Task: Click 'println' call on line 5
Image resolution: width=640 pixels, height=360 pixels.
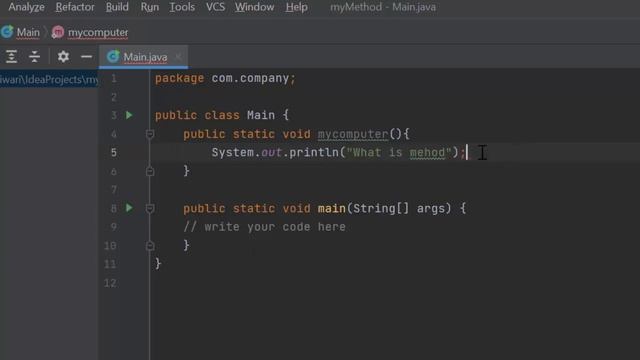Action: coord(314,153)
